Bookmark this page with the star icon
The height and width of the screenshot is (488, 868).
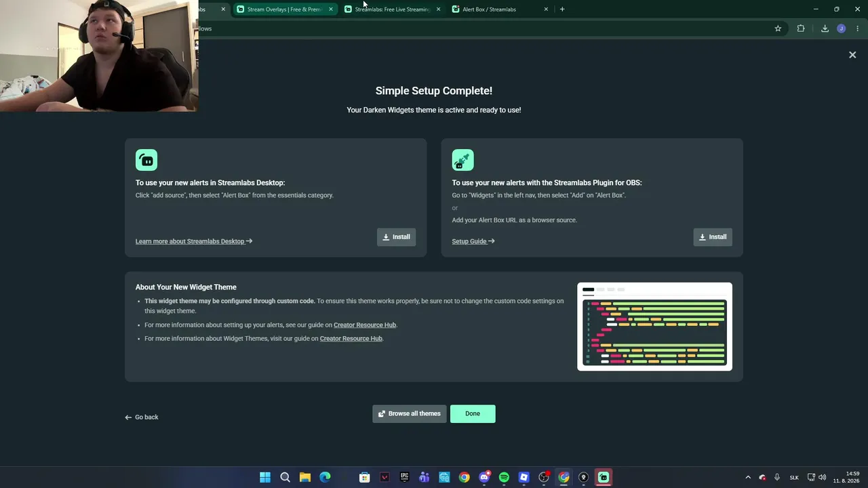(x=778, y=28)
